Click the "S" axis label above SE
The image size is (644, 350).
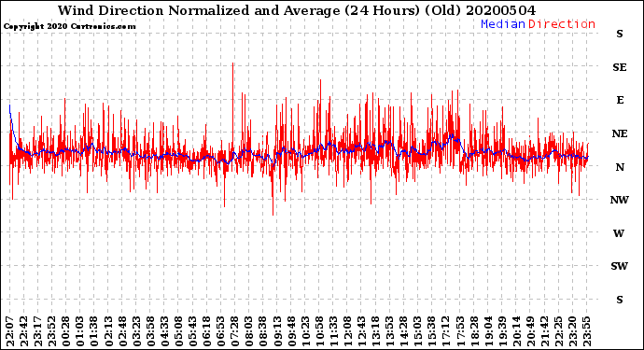(x=620, y=35)
